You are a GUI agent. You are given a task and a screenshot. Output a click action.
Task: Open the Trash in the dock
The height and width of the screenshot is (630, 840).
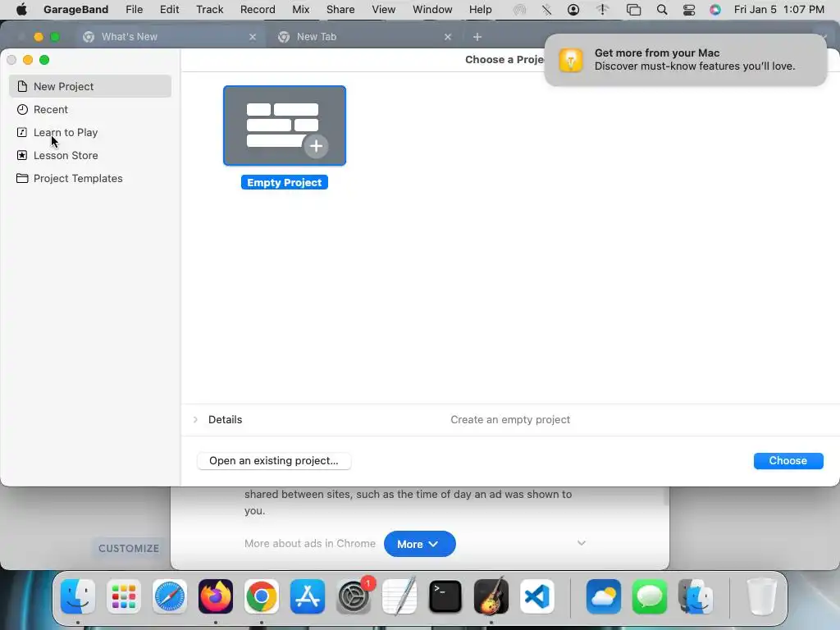pos(761,596)
